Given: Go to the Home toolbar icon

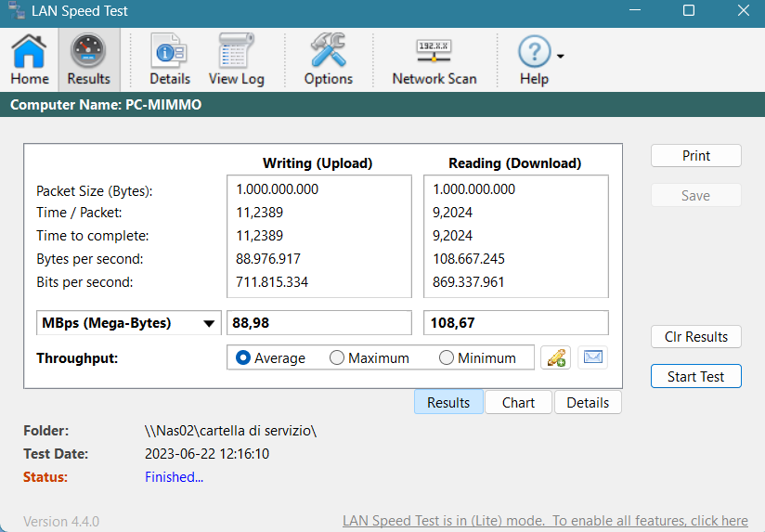Looking at the screenshot, I should click(30, 59).
